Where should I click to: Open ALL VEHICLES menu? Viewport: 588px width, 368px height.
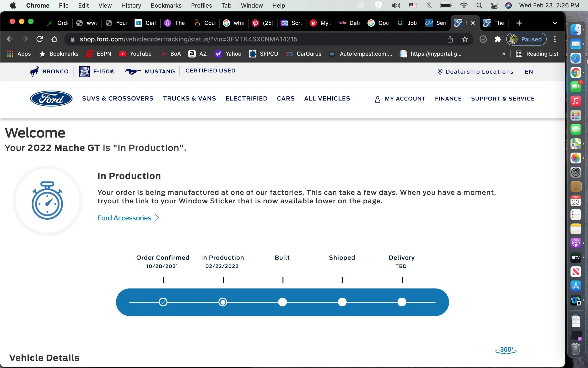point(327,99)
